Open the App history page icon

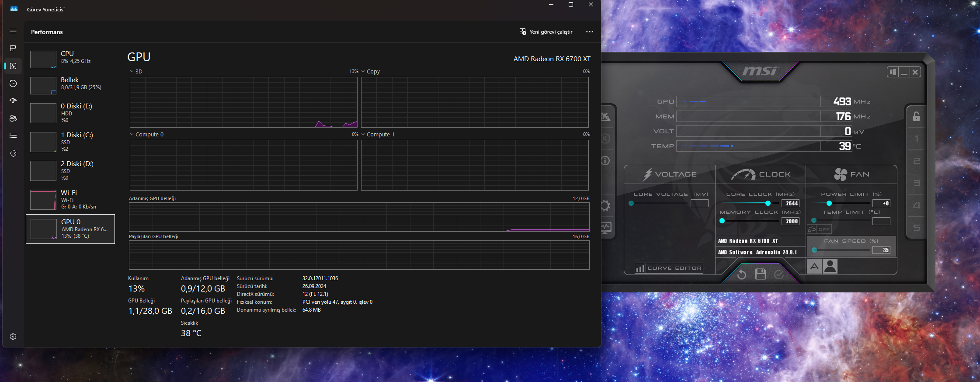(x=13, y=83)
